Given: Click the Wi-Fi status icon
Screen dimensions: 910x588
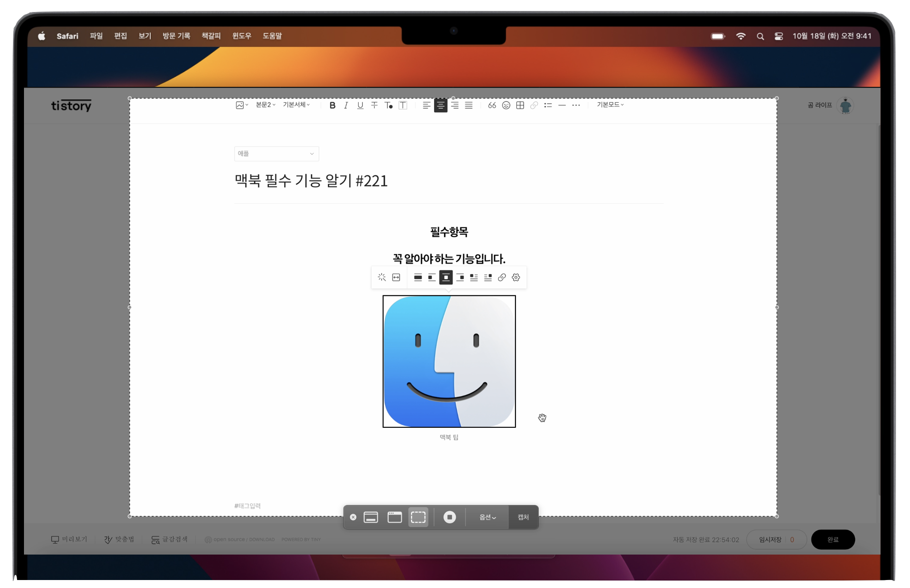Looking at the screenshot, I should 741,36.
